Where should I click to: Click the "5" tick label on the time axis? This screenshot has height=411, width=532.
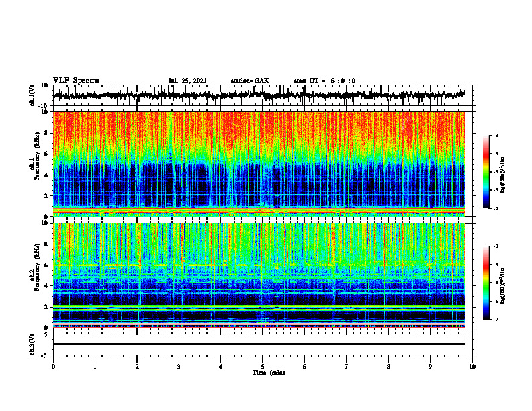coord(263,367)
